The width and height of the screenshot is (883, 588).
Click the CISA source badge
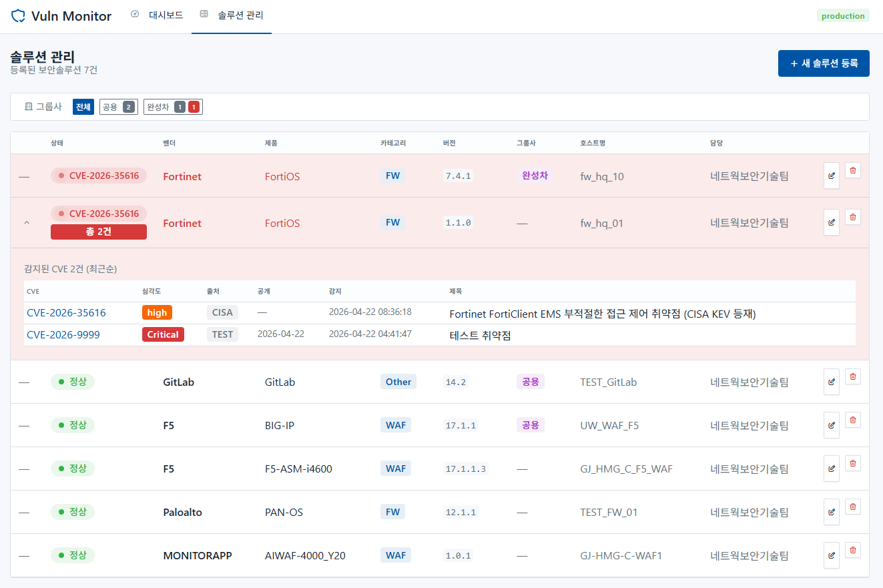222,312
